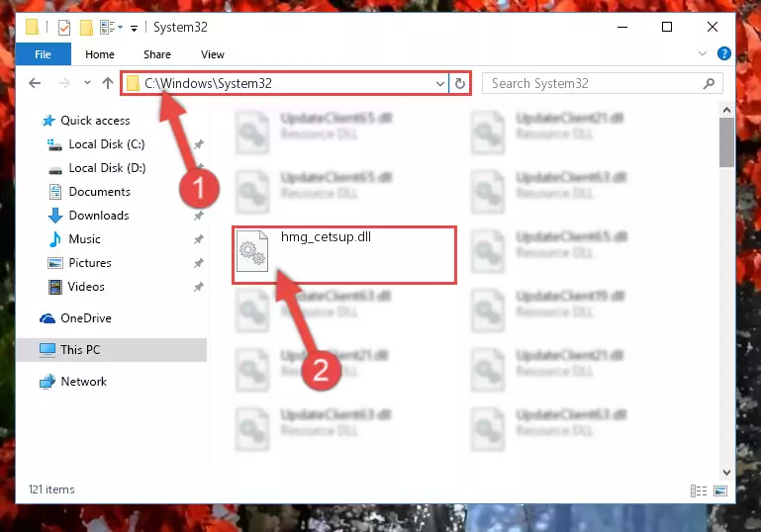Screen dimensions: 761x532
Task: Click the Forward navigation arrow
Action: (x=64, y=83)
